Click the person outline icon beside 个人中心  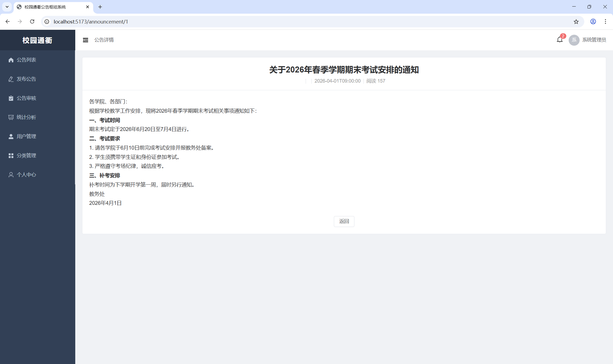coord(11,175)
